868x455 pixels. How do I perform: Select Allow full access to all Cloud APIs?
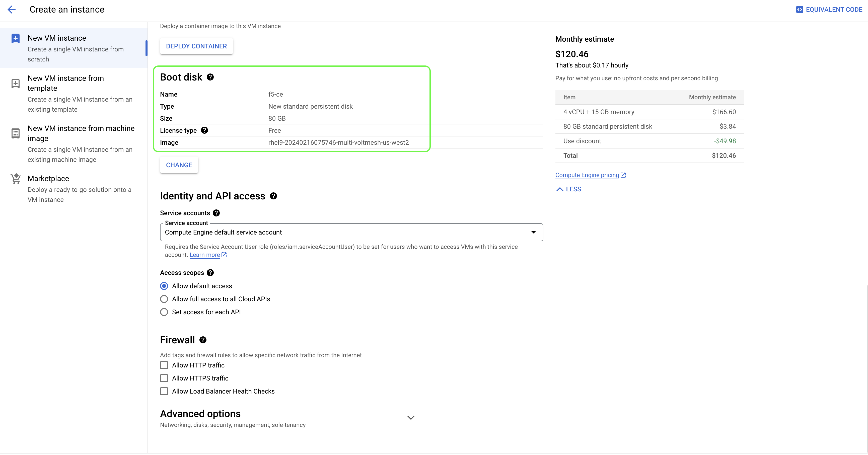pos(164,299)
